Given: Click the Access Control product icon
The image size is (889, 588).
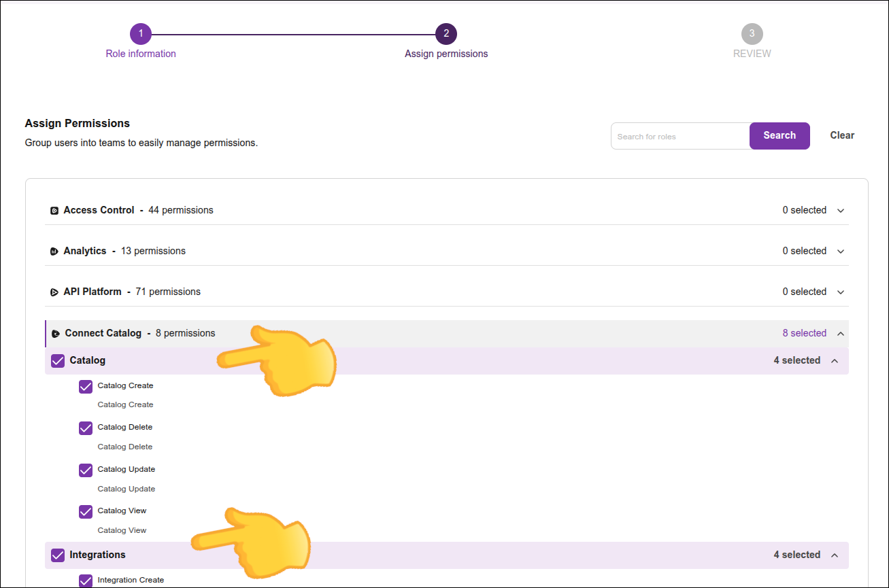Looking at the screenshot, I should pyautogui.click(x=54, y=210).
